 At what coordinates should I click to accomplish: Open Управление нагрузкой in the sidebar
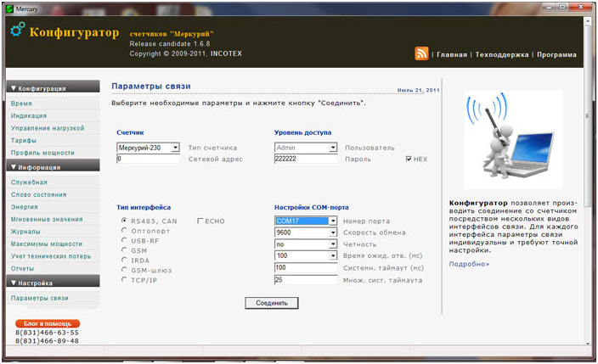point(48,128)
